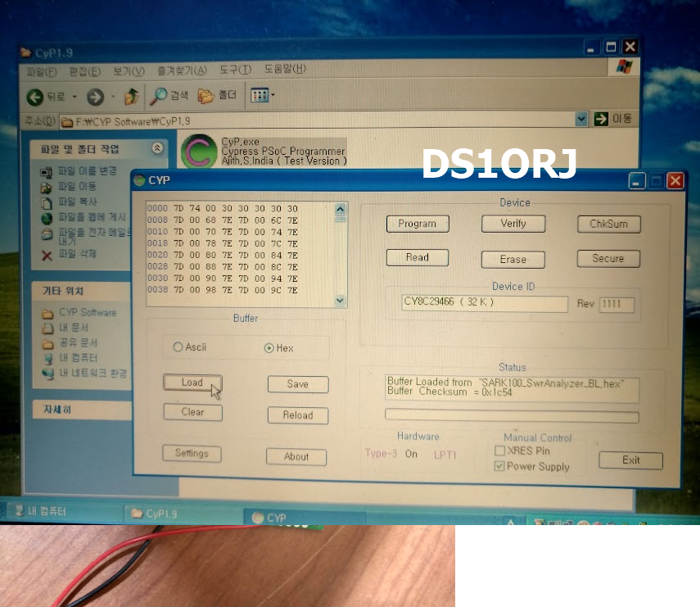This screenshot has width=700, height=607.
Task: Click the address bar path field
Action: (x=317, y=120)
